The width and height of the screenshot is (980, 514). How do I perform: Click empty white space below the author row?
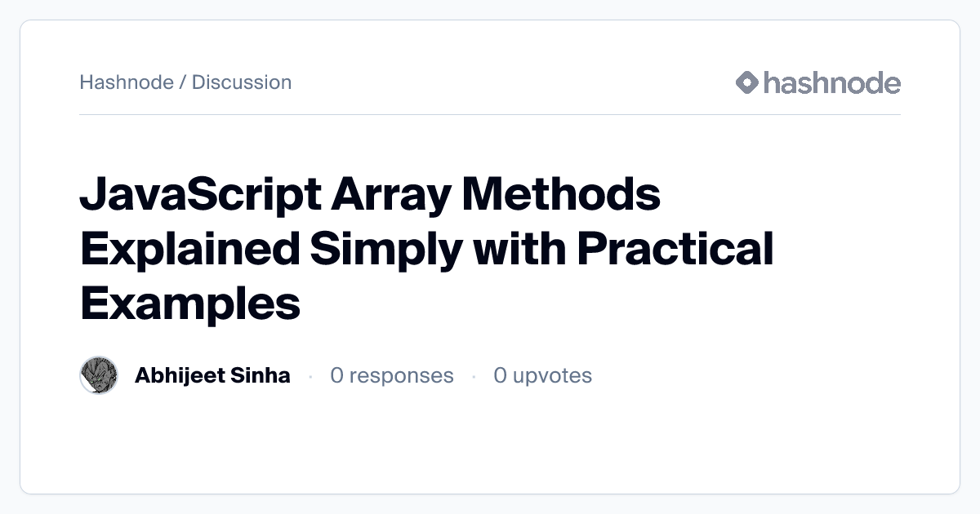[490, 445]
